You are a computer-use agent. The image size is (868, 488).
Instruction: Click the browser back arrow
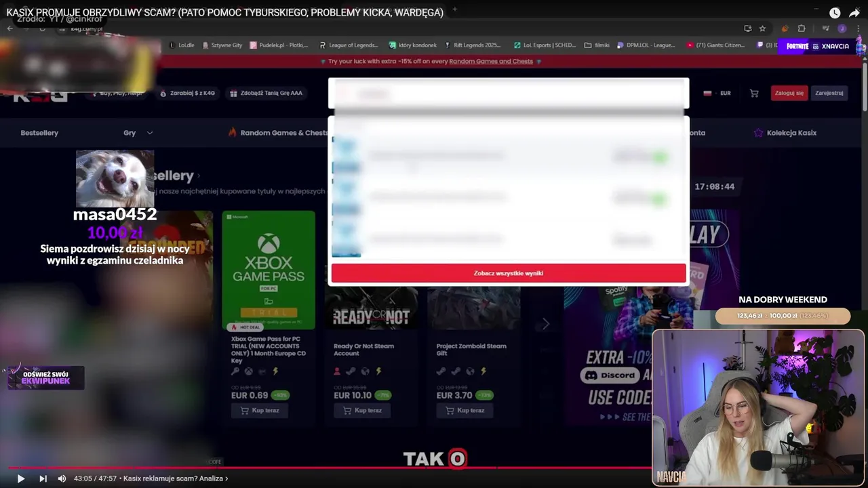point(10,28)
